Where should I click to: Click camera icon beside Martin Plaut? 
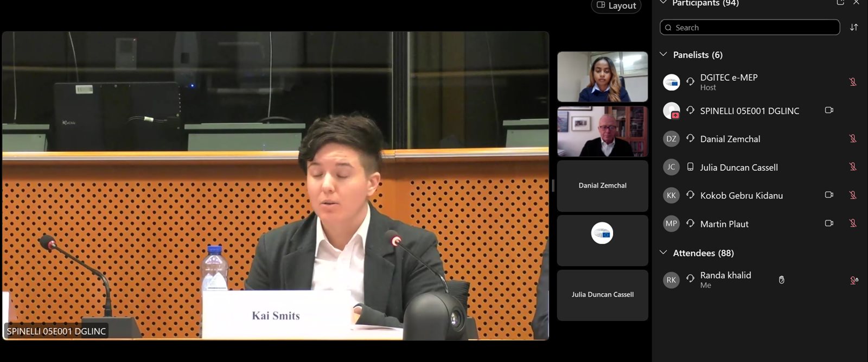(x=828, y=223)
